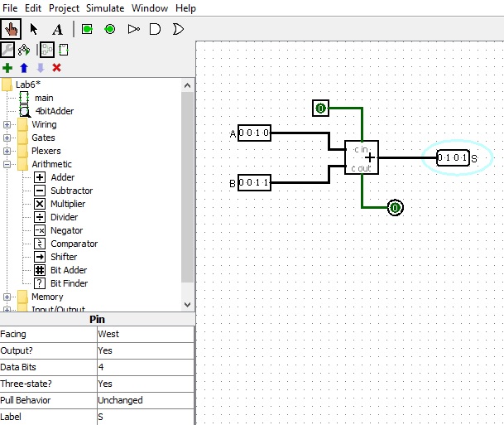Click the red X remove circuit icon

pyautogui.click(x=56, y=68)
